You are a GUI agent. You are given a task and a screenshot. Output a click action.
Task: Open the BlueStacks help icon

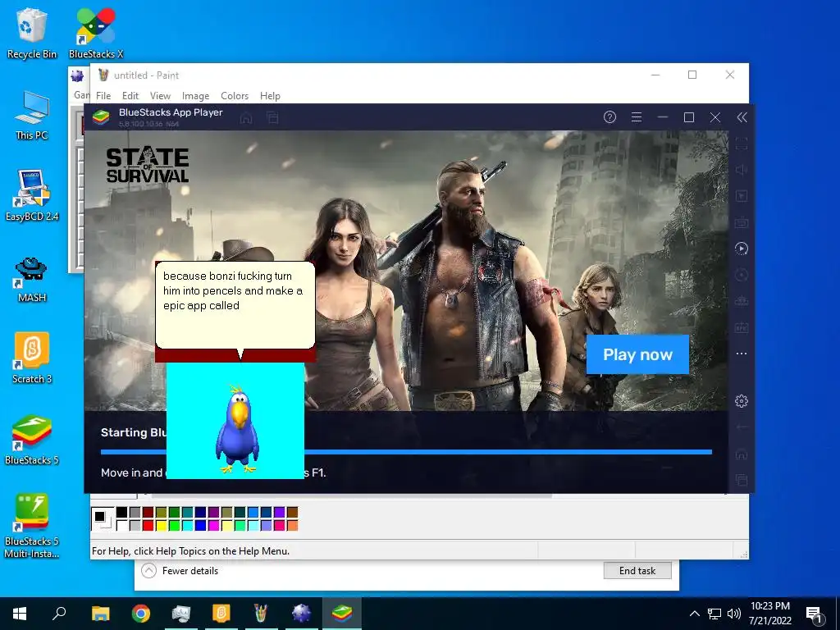pyautogui.click(x=609, y=116)
